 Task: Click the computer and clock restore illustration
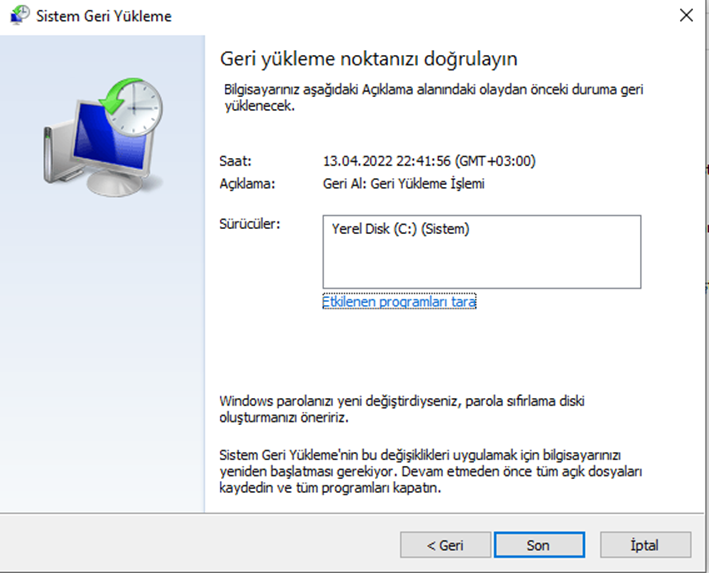103,137
